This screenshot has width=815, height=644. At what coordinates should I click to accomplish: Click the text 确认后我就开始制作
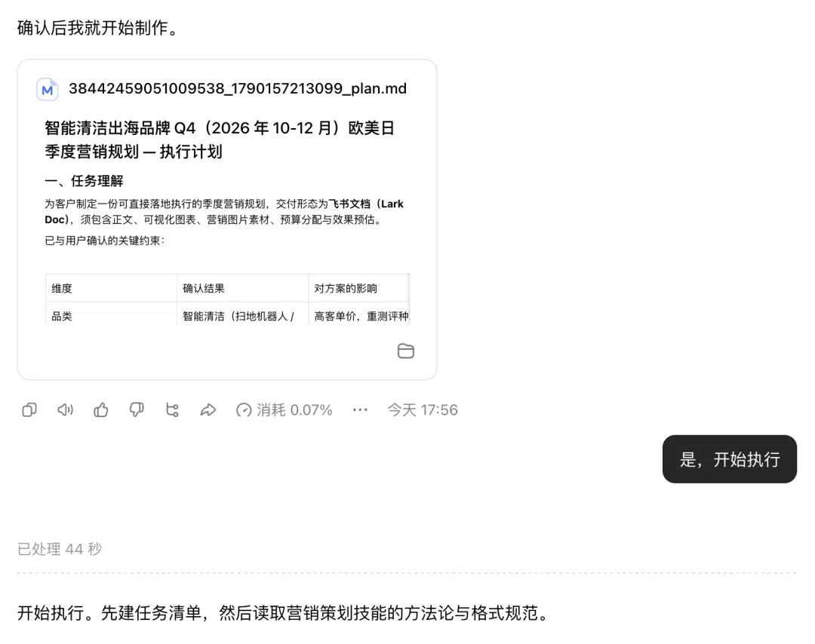97,28
